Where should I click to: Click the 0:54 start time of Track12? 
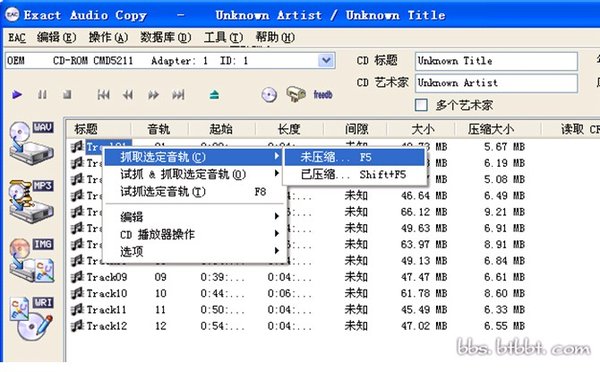(222, 326)
